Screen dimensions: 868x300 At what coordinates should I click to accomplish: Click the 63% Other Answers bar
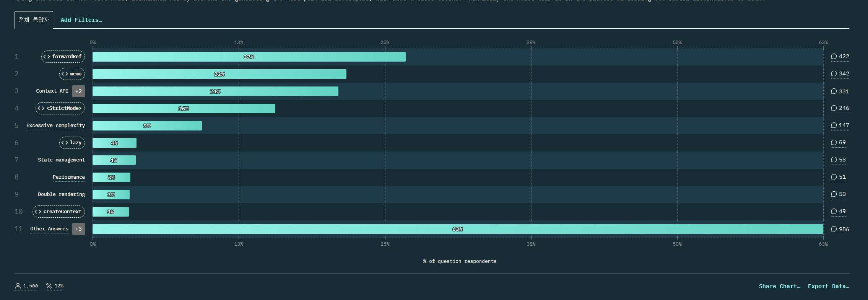pyautogui.click(x=458, y=229)
